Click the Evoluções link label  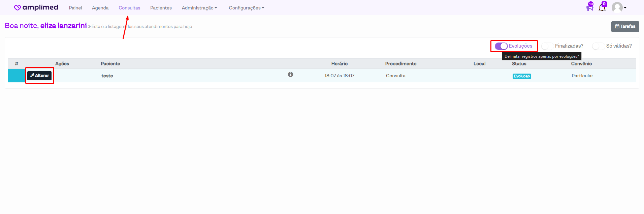coord(520,46)
